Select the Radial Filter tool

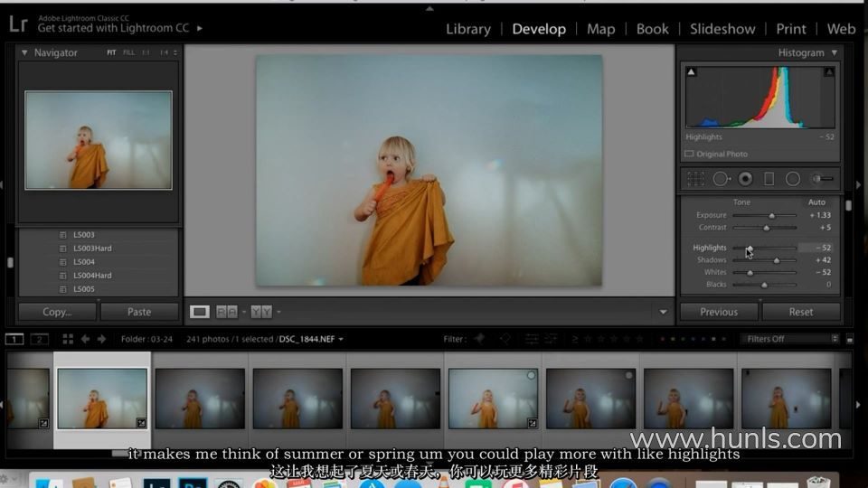(x=793, y=179)
